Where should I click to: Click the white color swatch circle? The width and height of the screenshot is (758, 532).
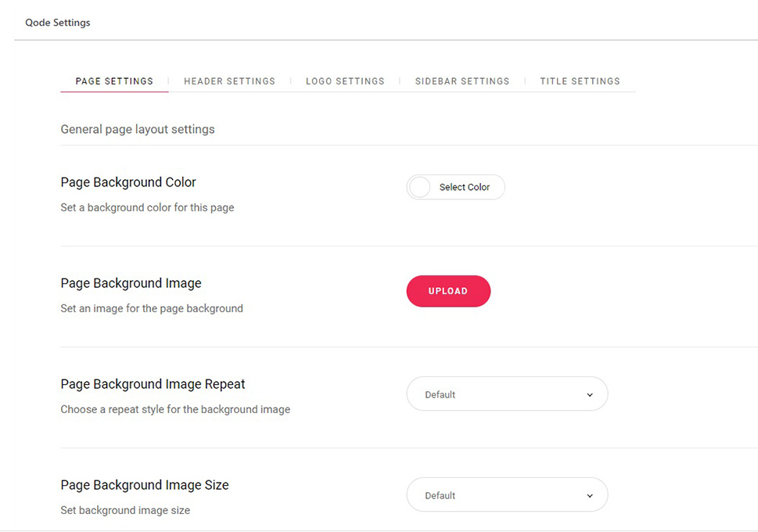pyautogui.click(x=420, y=187)
